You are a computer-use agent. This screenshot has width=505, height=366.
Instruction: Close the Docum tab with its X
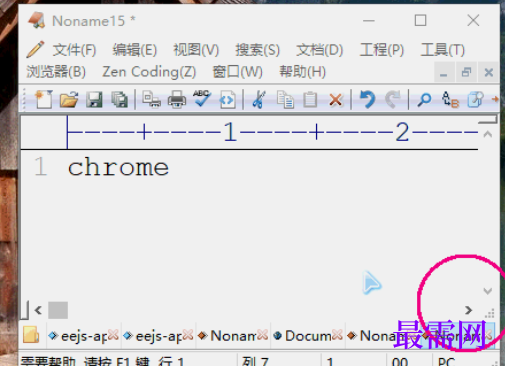click(337, 335)
